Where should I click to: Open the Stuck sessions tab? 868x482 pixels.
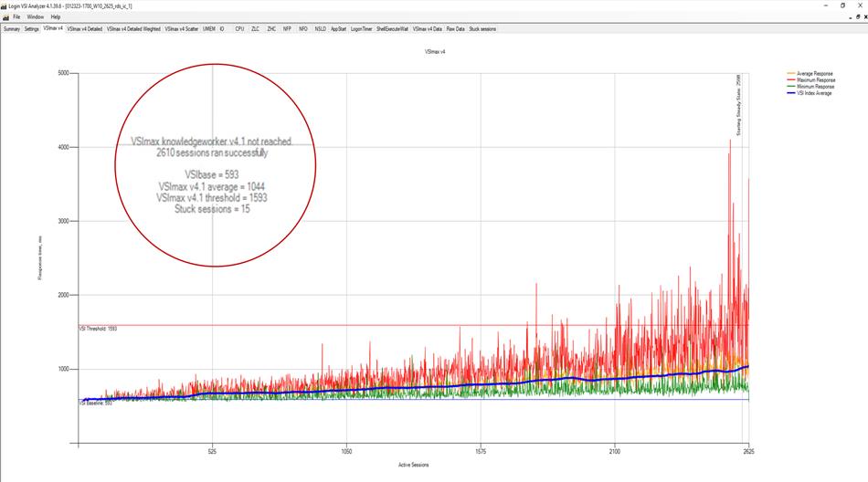482,29
